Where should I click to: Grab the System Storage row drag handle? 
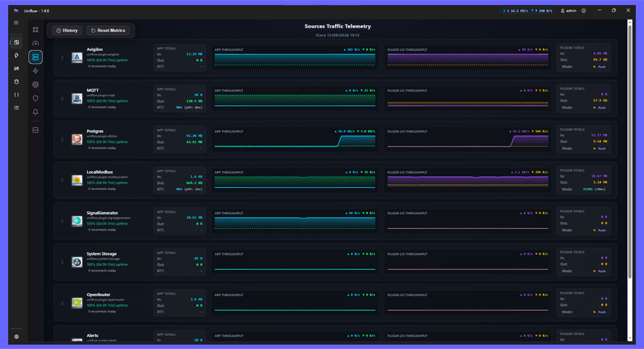[62, 262]
